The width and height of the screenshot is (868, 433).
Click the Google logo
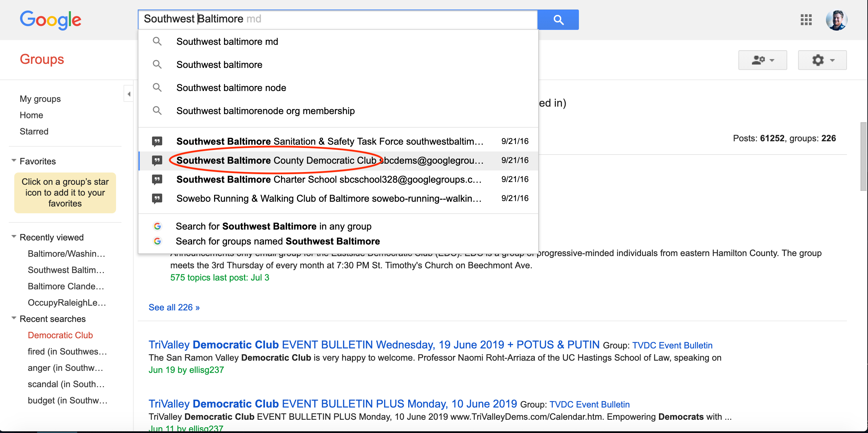tap(51, 20)
